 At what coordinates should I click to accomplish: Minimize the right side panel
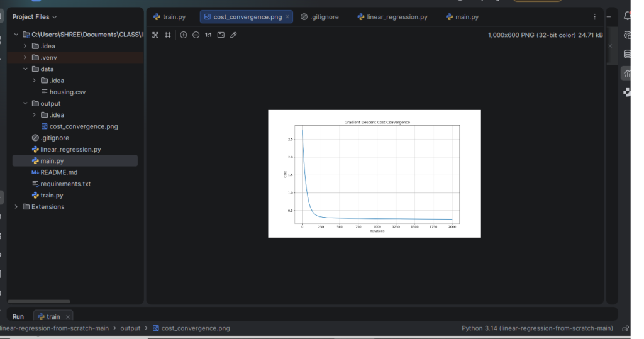point(609,17)
